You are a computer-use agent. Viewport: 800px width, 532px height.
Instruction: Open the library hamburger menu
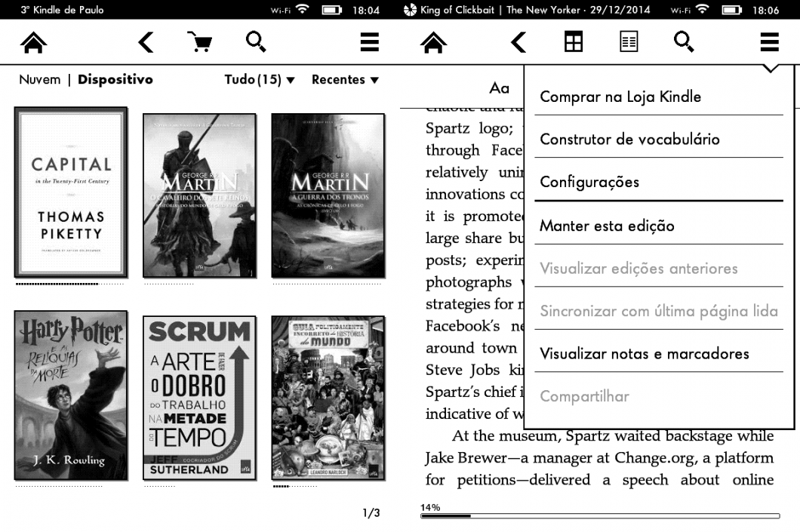[x=369, y=44]
